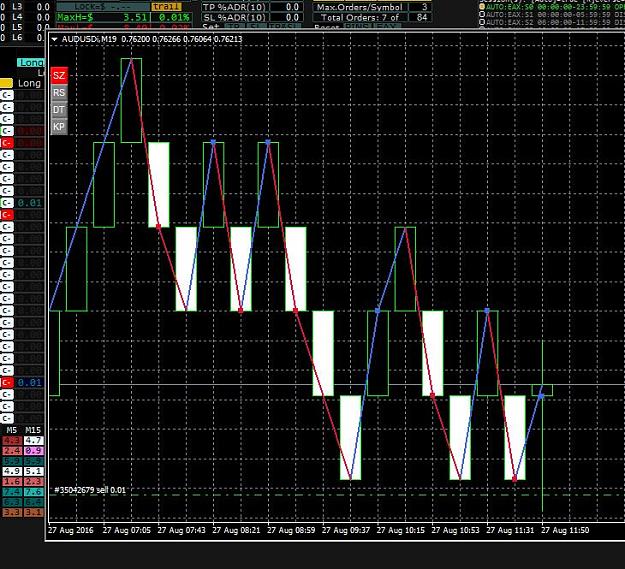
Task: Select the AUTO:EAX:S2 session radio button
Action: [x=482, y=22]
